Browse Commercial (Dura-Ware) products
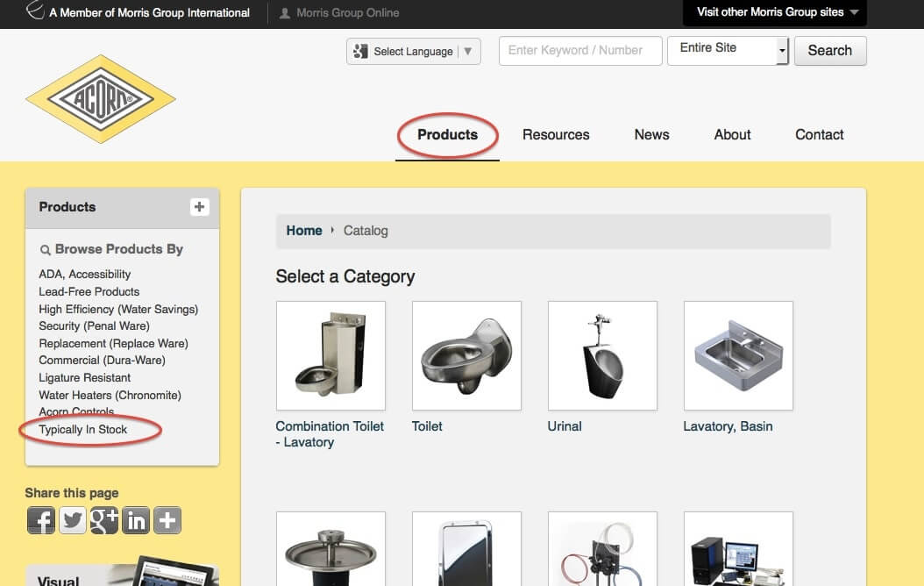The width and height of the screenshot is (924, 586). click(102, 361)
